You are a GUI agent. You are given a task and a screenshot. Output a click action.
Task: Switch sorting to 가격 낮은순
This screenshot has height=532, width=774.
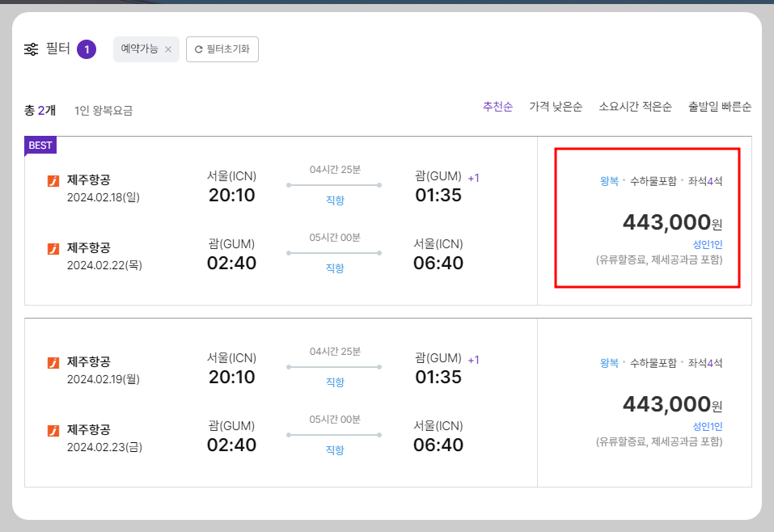tap(556, 106)
